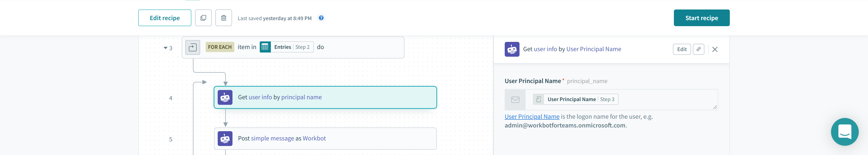Open the chat support widget
The width and height of the screenshot is (868, 155).
coord(844,132)
